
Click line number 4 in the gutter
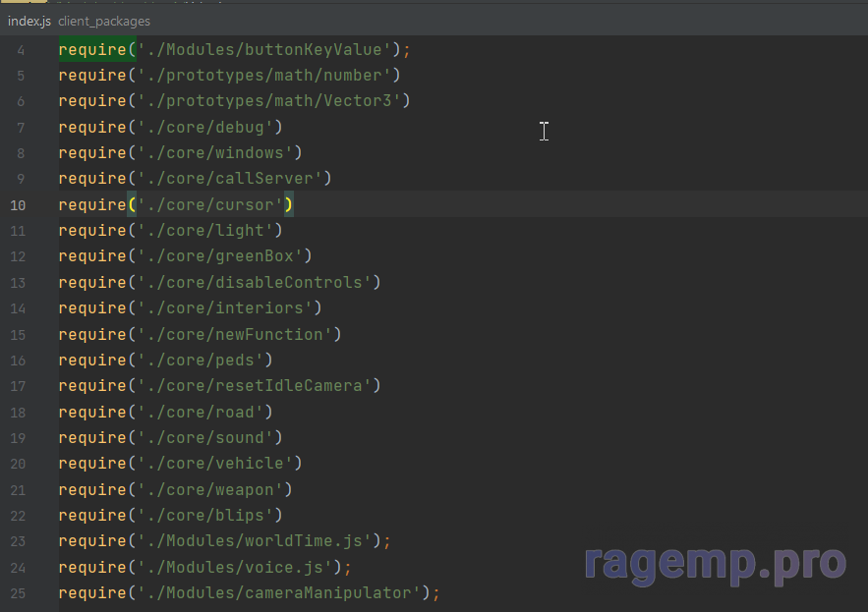coord(22,50)
